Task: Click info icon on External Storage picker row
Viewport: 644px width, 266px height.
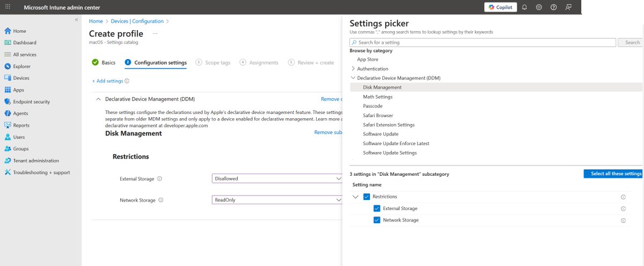Action: click(x=624, y=209)
